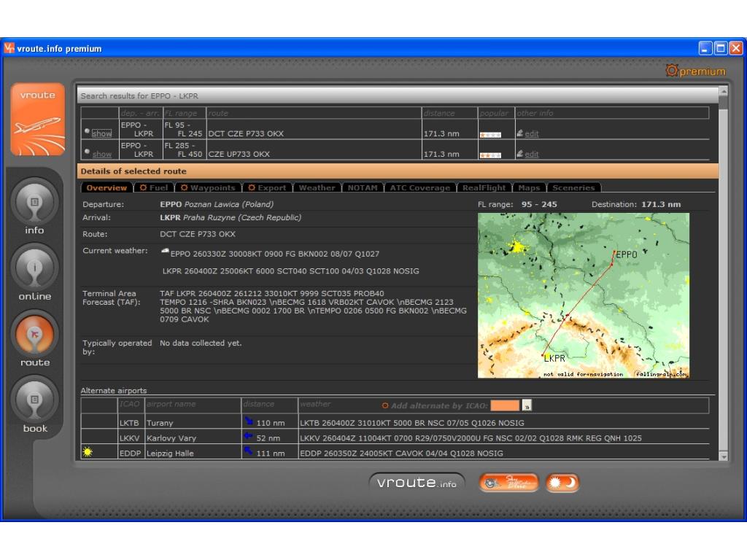The height and width of the screenshot is (560, 747).
Task: Click the vroute.info logo button
Action: [x=417, y=483]
